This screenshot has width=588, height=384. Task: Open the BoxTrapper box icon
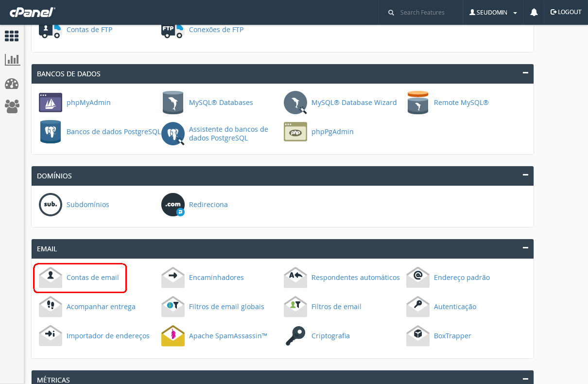coord(418,336)
